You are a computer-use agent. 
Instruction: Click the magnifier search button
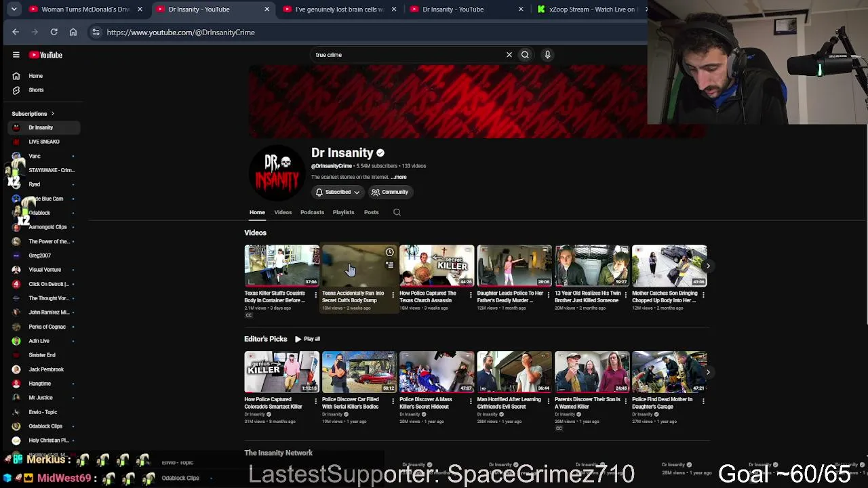[525, 55]
